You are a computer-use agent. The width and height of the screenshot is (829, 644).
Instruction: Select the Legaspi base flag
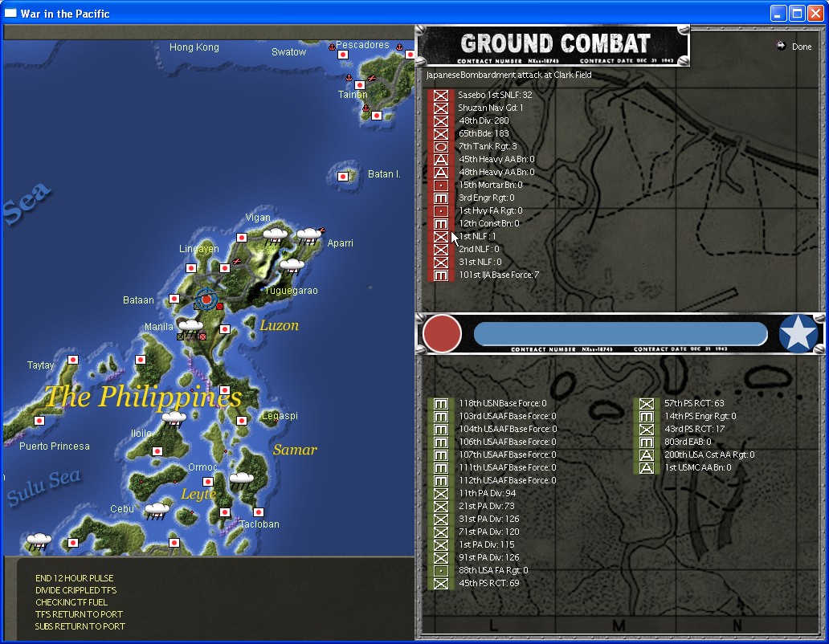pos(242,421)
